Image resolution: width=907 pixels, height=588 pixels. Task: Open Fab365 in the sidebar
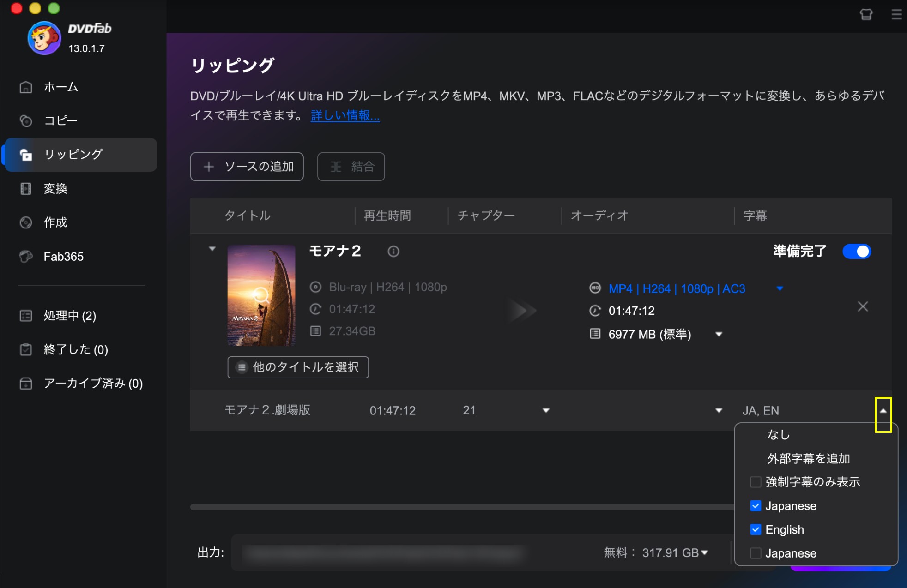point(80,257)
